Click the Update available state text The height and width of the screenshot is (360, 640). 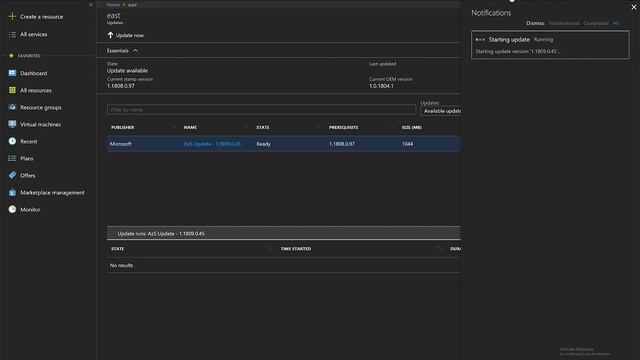click(127, 71)
